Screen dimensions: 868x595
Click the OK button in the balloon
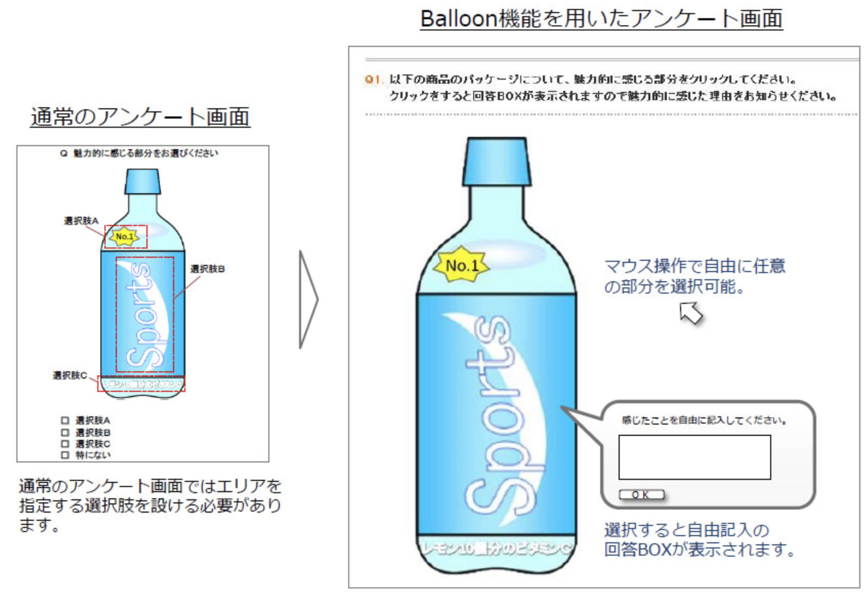click(642, 495)
